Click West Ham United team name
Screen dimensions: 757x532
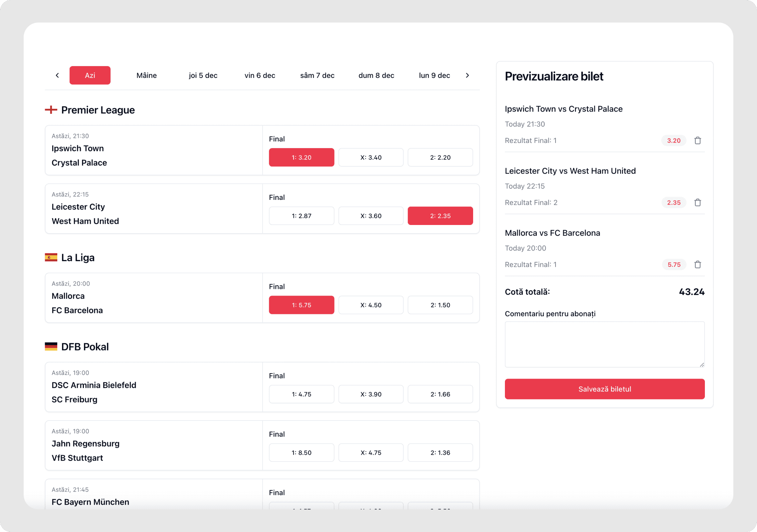pos(85,221)
